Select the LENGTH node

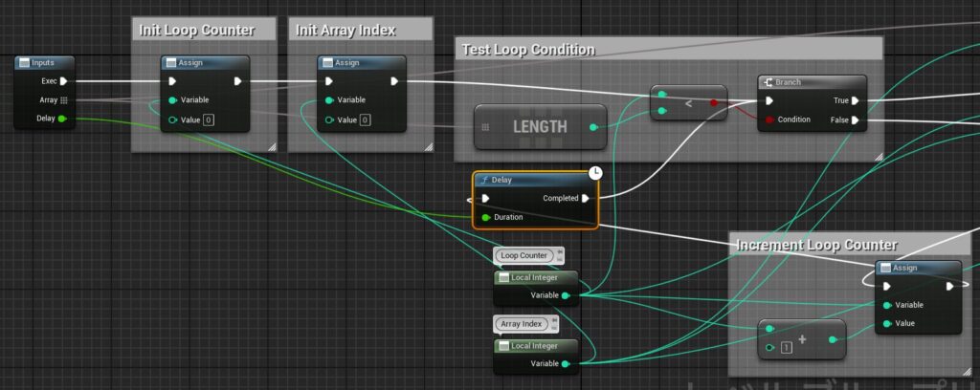tap(540, 127)
